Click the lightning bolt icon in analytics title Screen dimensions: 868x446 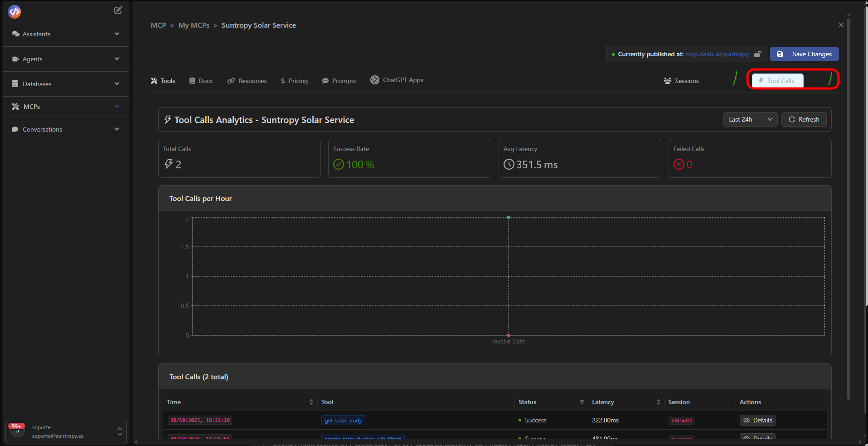[167, 120]
